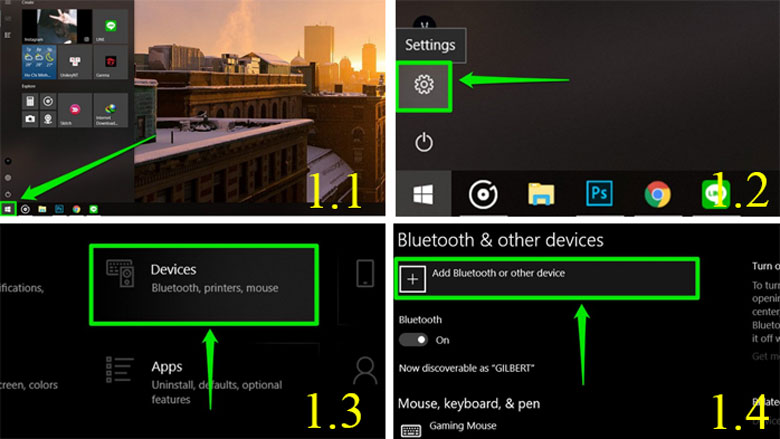Click the Start button in small desktop panel
Image resolution: width=780 pixels, height=439 pixels.
(8, 209)
